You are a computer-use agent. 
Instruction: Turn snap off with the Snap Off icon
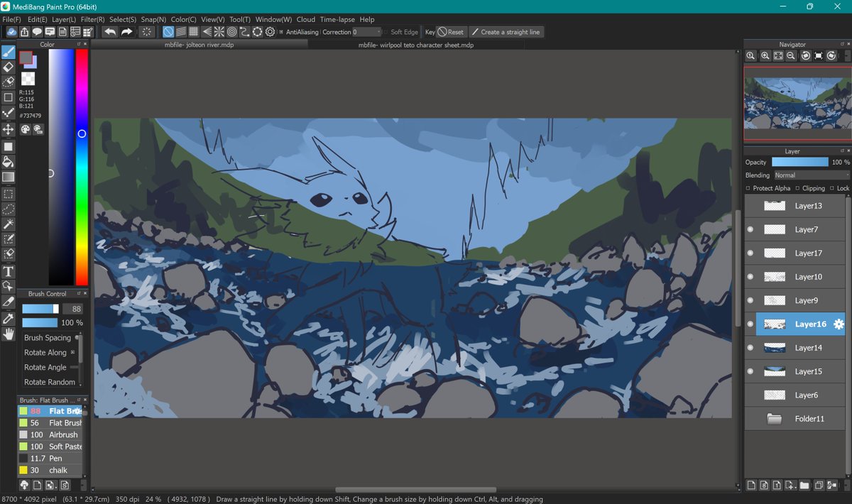[168, 32]
